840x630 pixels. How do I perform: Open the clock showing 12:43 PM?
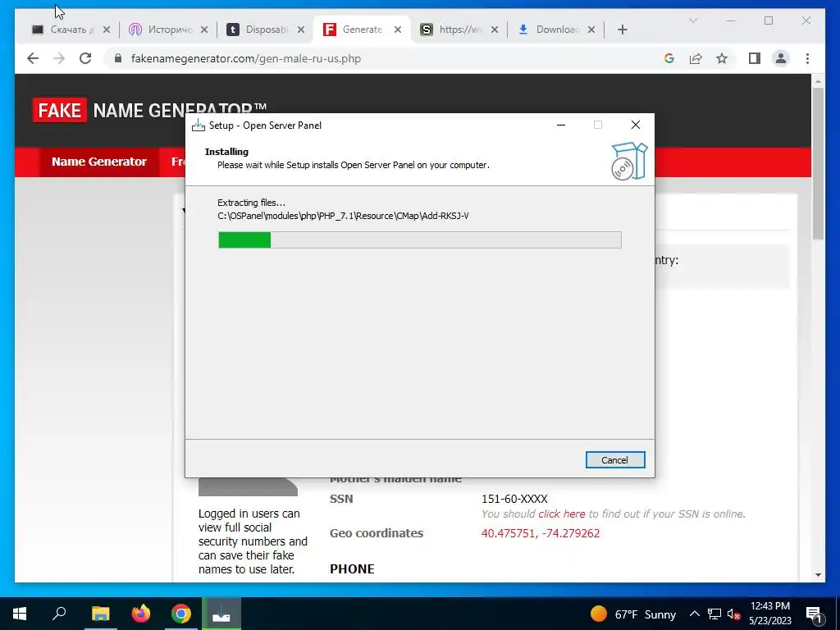(x=769, y=614)
